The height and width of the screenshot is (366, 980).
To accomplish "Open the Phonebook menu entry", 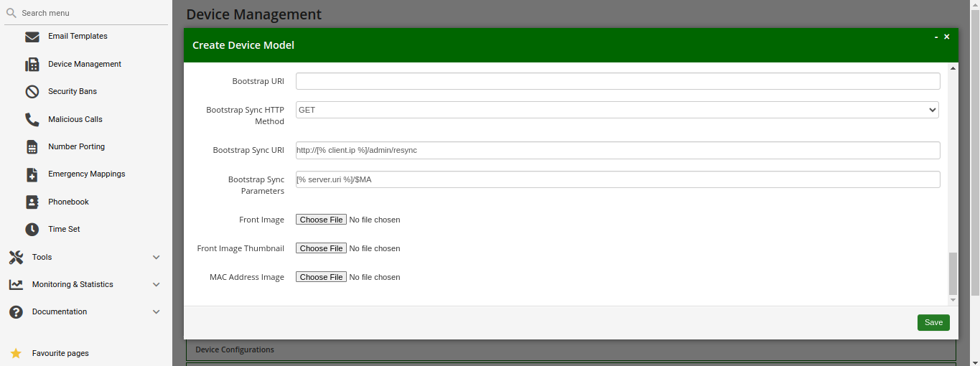I will point(68,202).
